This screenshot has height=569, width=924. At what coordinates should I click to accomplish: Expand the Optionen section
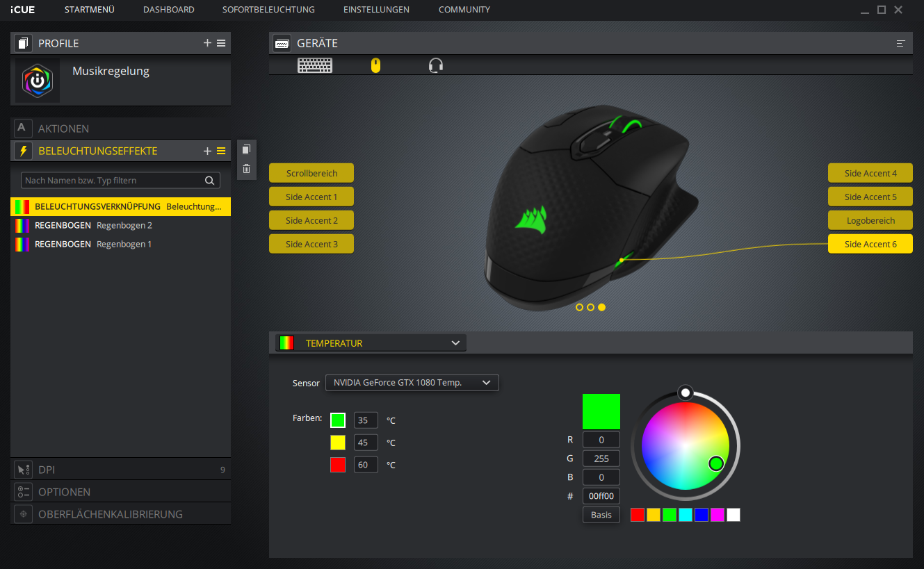tap(121, 492)
